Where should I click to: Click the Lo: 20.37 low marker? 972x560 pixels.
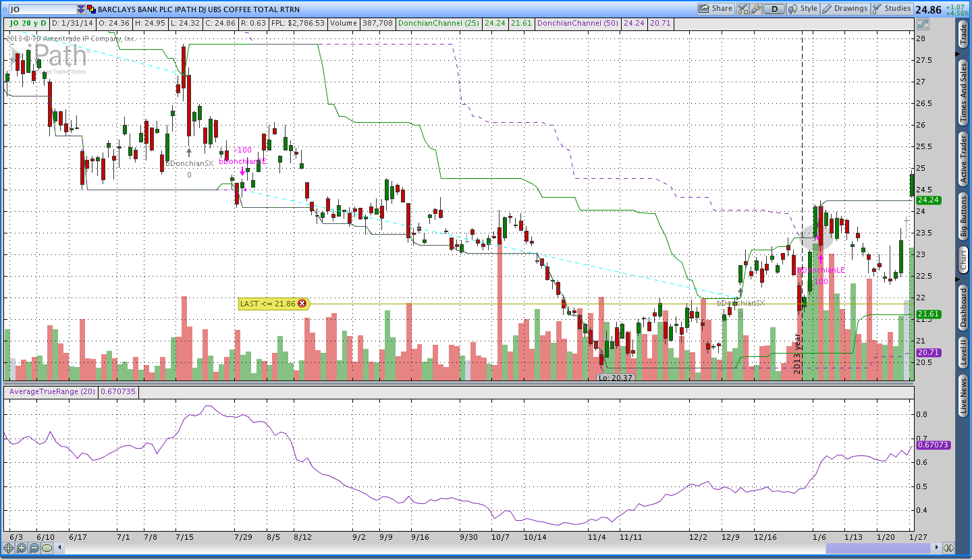[x=616, y=378]
